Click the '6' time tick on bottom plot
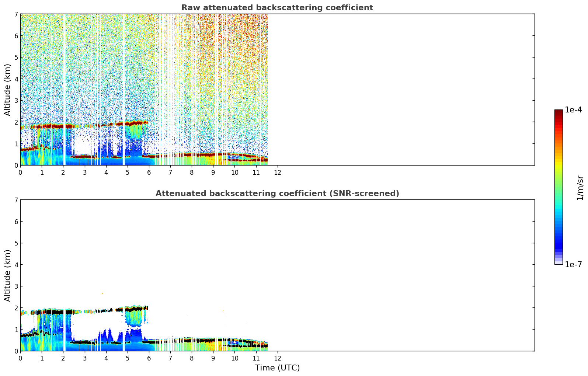588x376 pixels. [149, 358]
